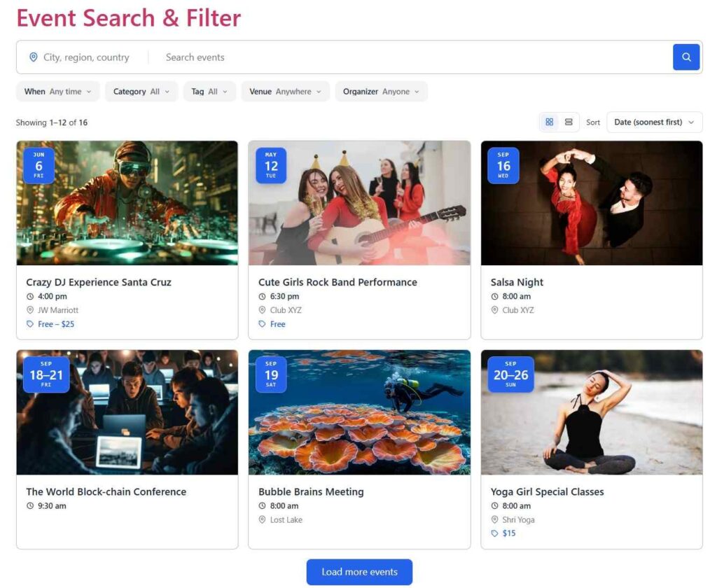Screen dimensions: 717x588
Task: Open Bubble Brains Meeting event title
Action: [x=311, y=491]
